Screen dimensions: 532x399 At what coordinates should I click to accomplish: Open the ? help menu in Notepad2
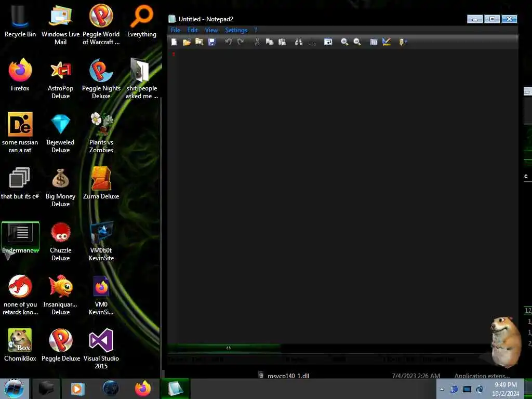[x=256, y=30]
